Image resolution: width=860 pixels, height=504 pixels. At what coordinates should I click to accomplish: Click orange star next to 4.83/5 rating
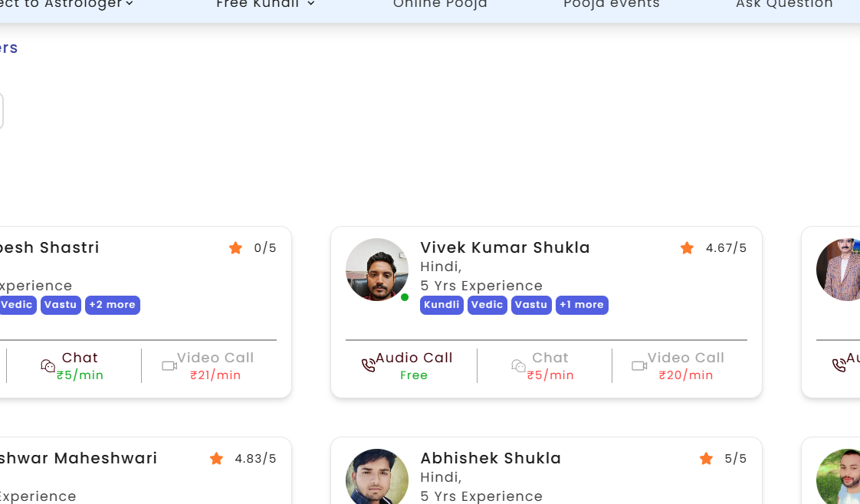click(x=216, y=459)
